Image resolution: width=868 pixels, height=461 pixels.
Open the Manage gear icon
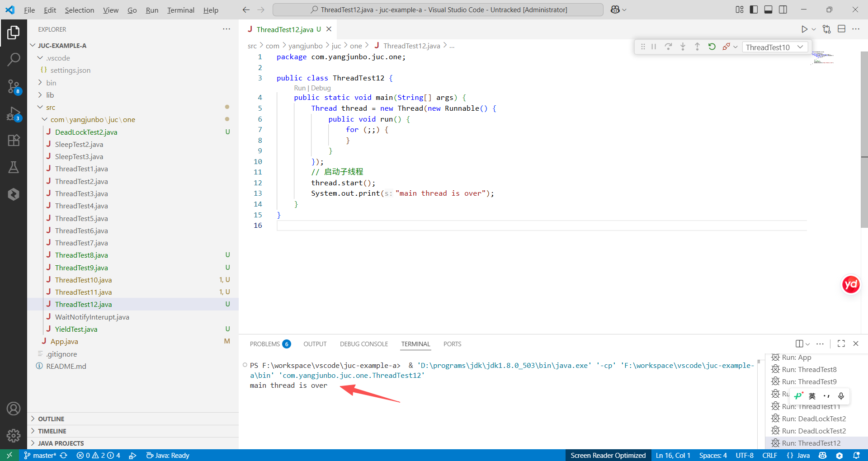click(x=14, y=435)
